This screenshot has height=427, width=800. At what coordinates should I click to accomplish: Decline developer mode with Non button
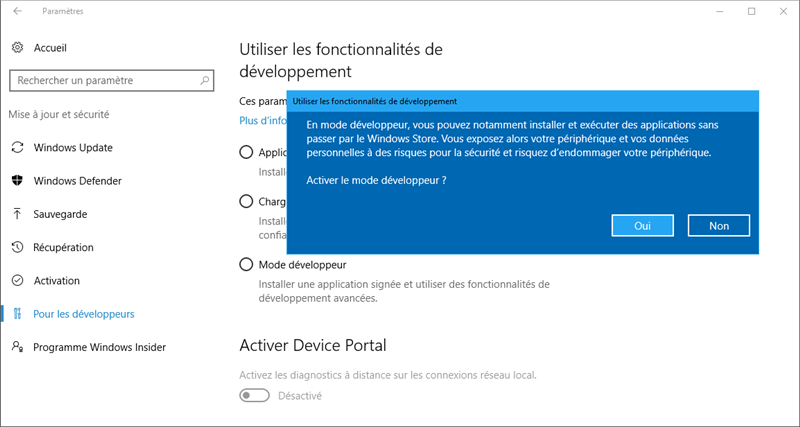[719, 225]
